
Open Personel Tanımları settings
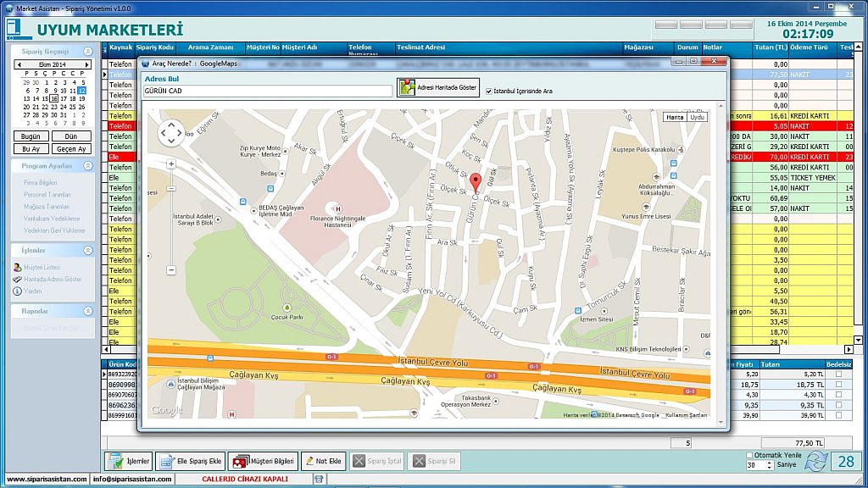click(47, 195)
